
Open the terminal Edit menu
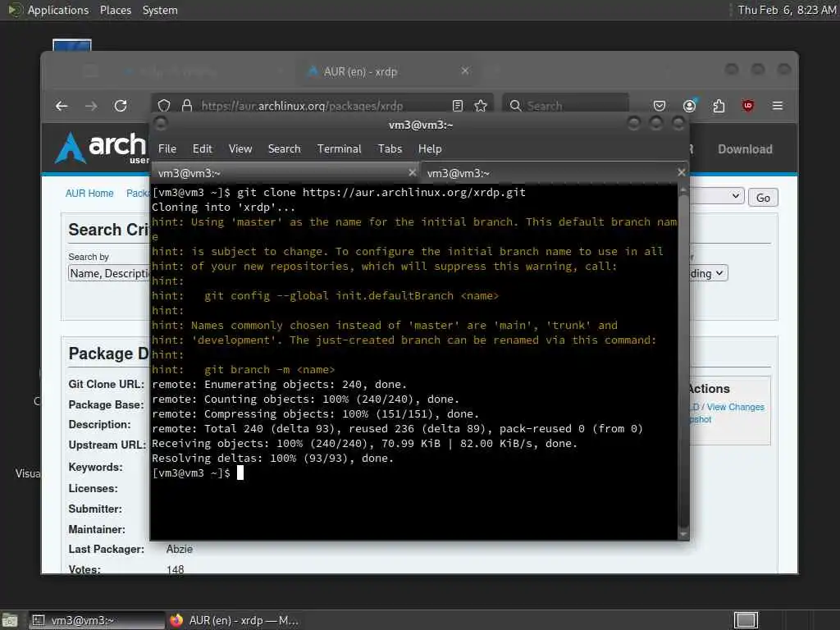203,149
